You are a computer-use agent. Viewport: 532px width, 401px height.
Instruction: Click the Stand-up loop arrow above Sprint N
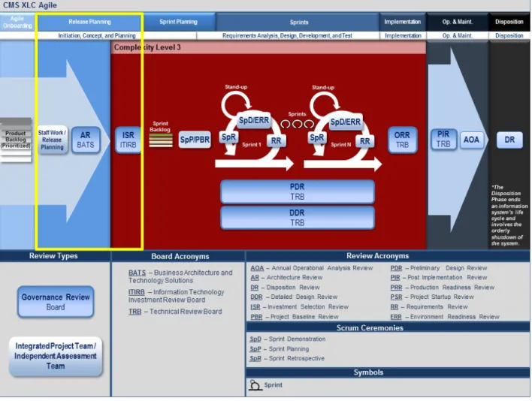[x=324, y=104]
